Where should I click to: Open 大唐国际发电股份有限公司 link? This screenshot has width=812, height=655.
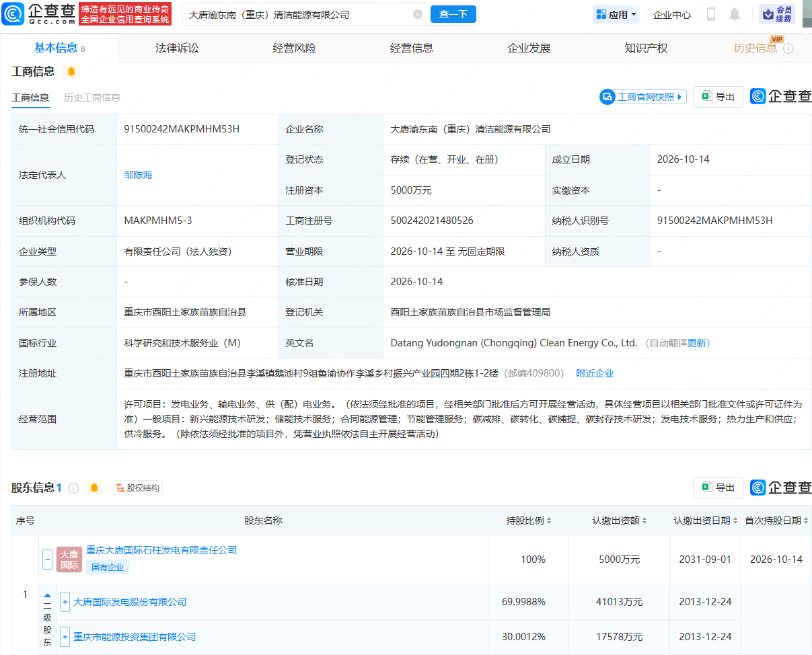[130, 602]
